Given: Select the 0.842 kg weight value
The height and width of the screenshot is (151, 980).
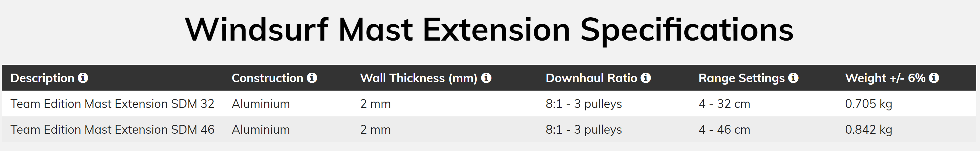Looking at the screenshot, I should point(869,130).
